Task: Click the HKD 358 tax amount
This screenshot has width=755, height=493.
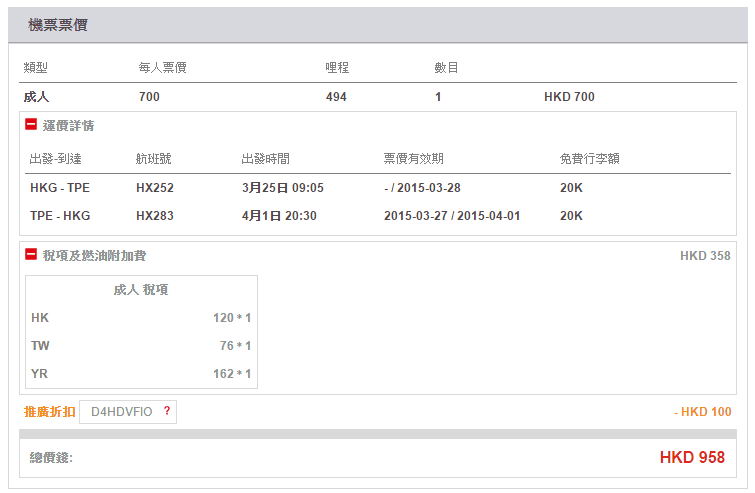Action: point(705,256)
